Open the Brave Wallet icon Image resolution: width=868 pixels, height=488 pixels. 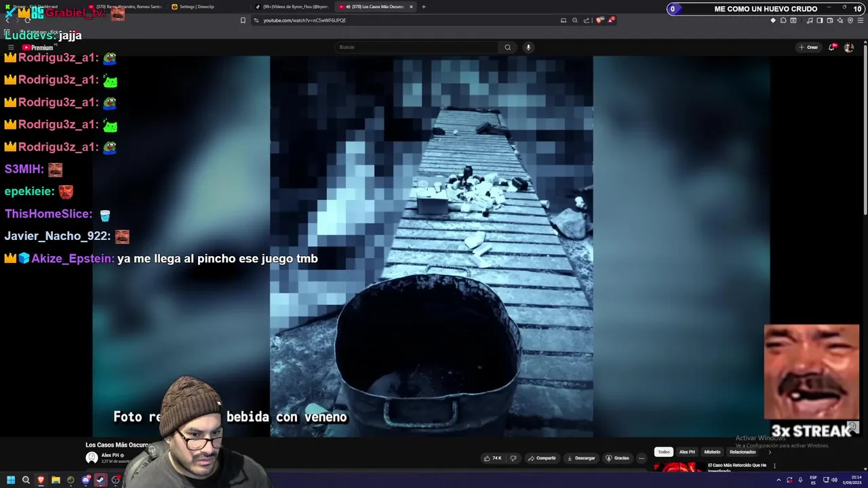(x=830, y=20)
